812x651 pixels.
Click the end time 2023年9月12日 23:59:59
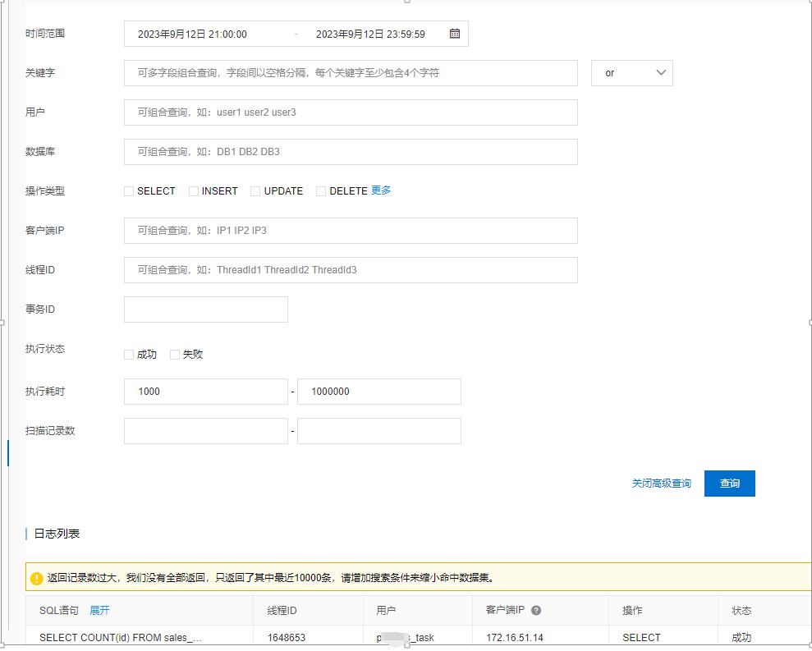[370, 34]
